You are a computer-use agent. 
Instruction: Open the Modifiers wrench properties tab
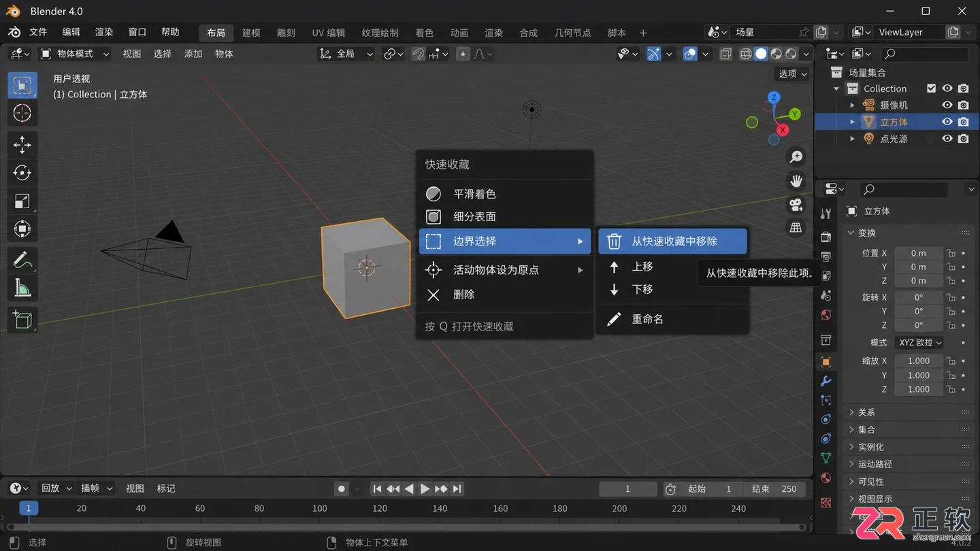click(x=826, y=381)
